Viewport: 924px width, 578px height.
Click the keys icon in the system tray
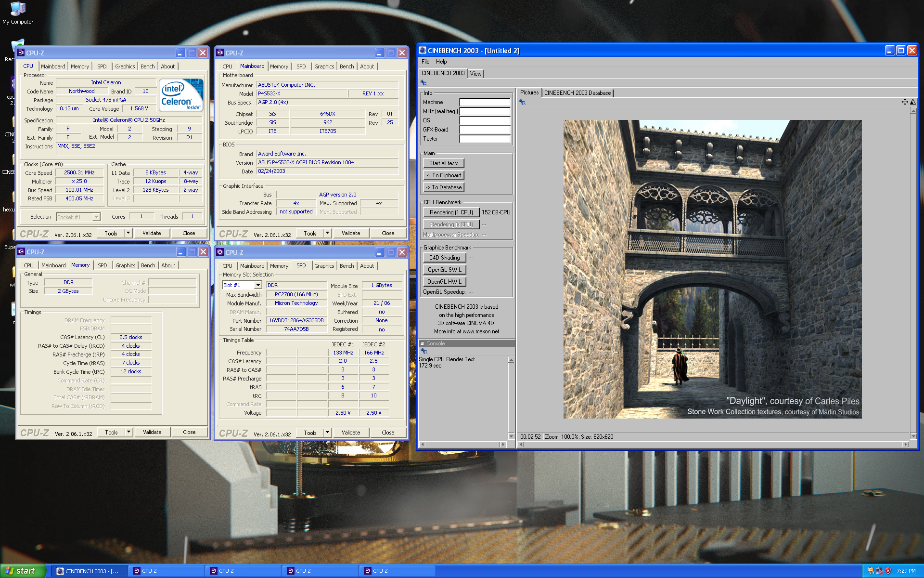tap(870, 571)
